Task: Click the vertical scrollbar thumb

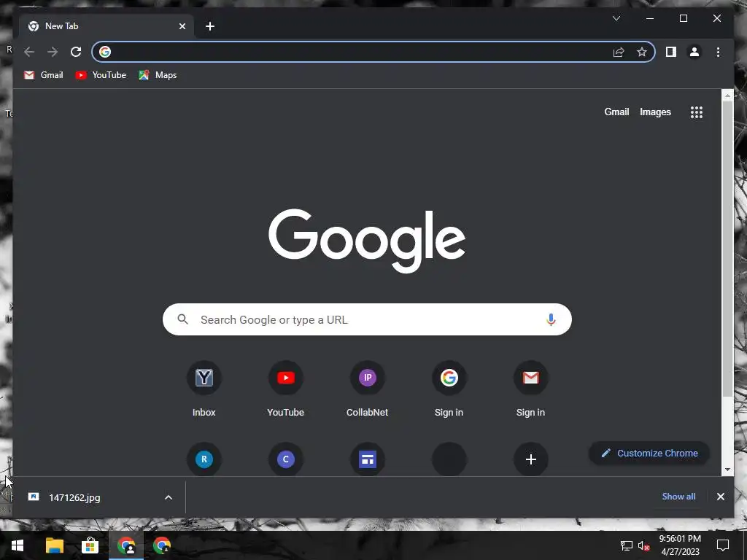Action: [x=727, y=249]
